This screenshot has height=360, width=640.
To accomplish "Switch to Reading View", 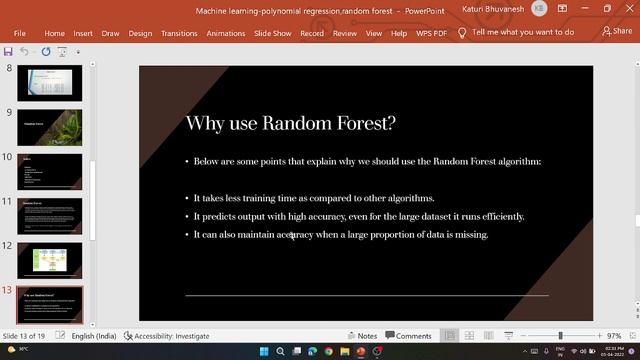I will [489, 336].
